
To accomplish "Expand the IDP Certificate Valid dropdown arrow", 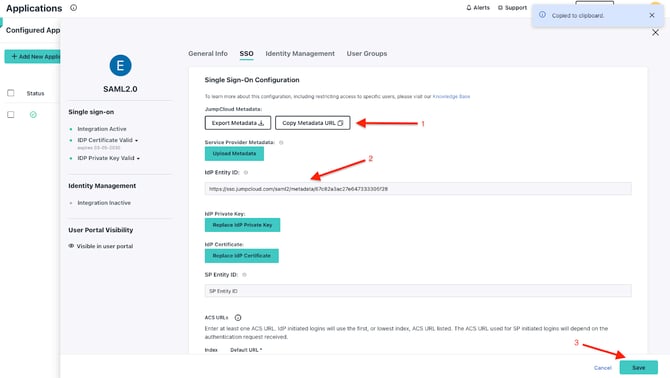I will click(x=137, y=141).
